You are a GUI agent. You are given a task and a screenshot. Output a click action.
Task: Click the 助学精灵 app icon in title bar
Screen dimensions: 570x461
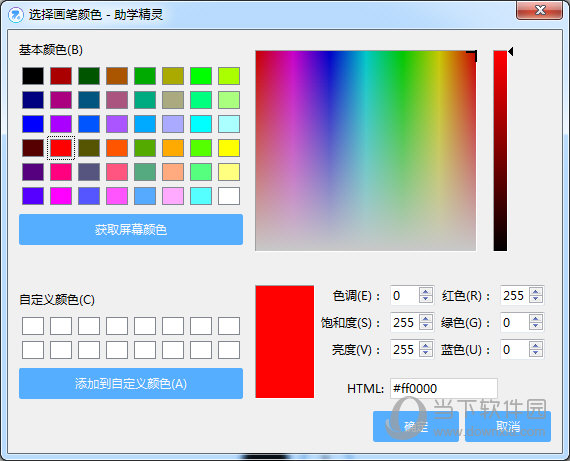click(16, 15)
